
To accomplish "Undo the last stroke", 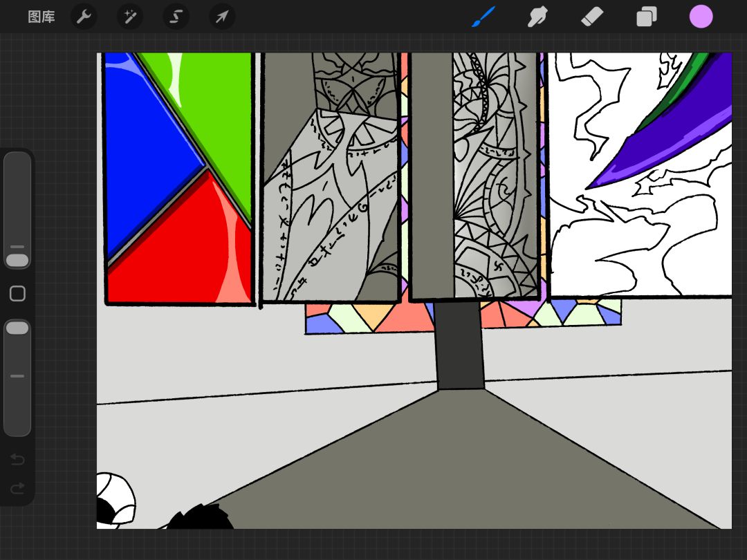I will (x=17, y=459).
